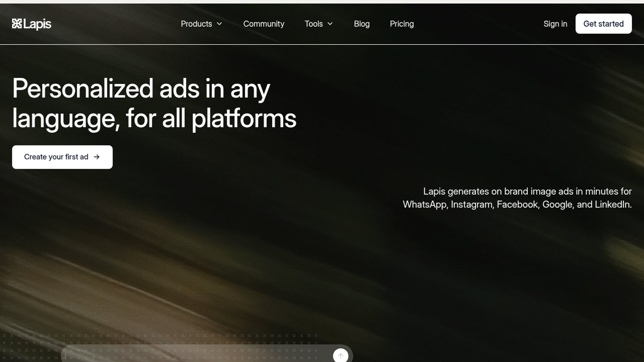Click the round up-arrow submit icon
This screenshot has width=644, height=362.
coord(340,355)
